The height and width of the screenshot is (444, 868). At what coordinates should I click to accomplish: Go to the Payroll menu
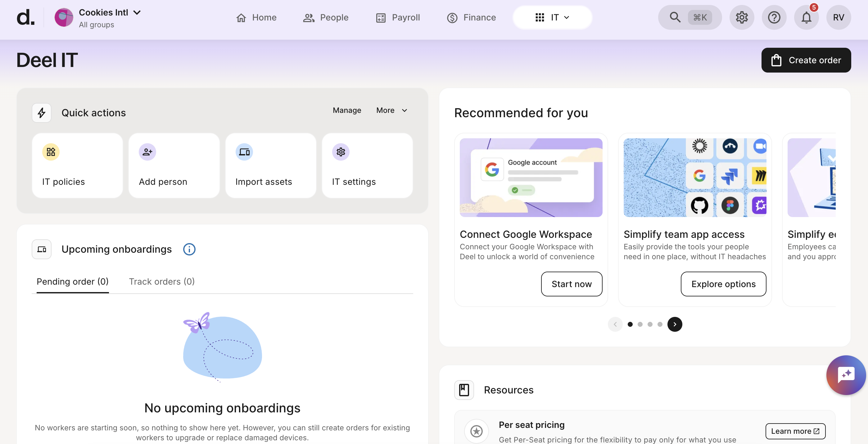[x=398, y=17]
